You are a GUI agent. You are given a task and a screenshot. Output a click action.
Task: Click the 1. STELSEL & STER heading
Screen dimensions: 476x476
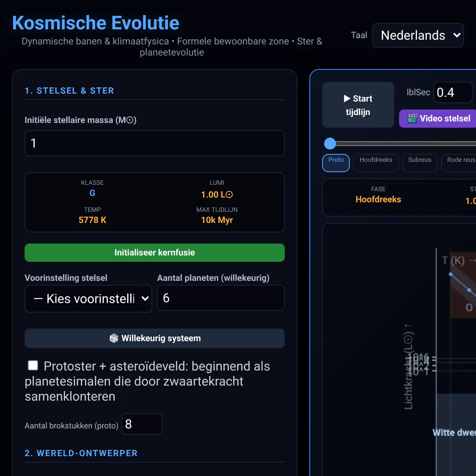coord(69,91)
